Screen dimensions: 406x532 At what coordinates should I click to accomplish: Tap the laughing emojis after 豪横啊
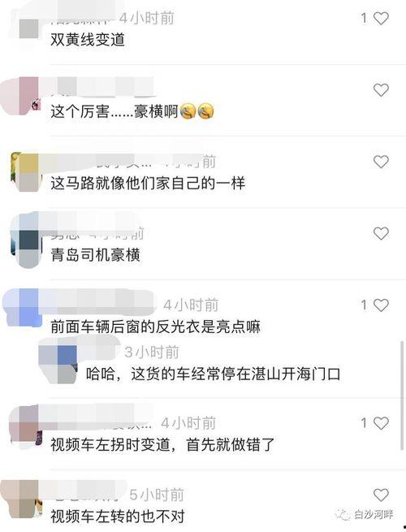coord(197,111)
